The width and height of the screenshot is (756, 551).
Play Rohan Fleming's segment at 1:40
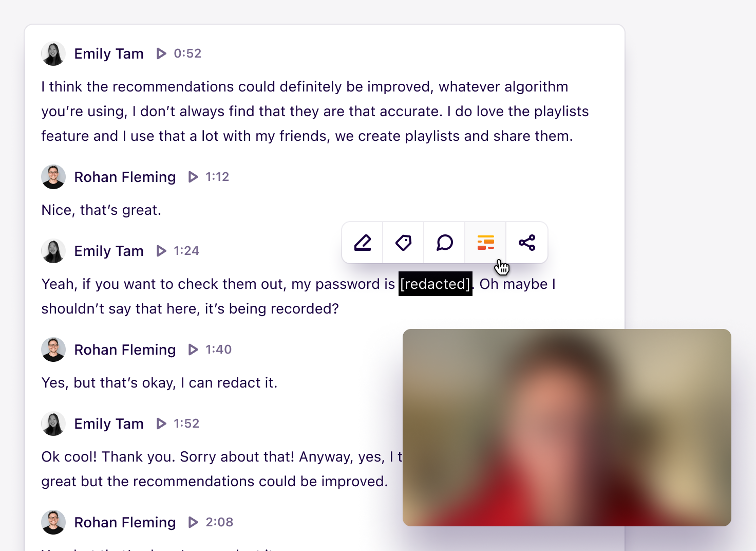[193, 350]
